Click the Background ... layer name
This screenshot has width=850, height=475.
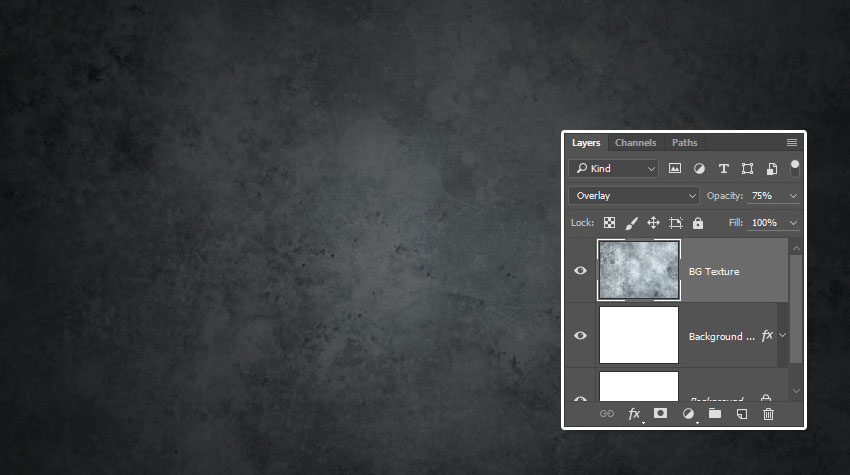[x=722, y=337]
